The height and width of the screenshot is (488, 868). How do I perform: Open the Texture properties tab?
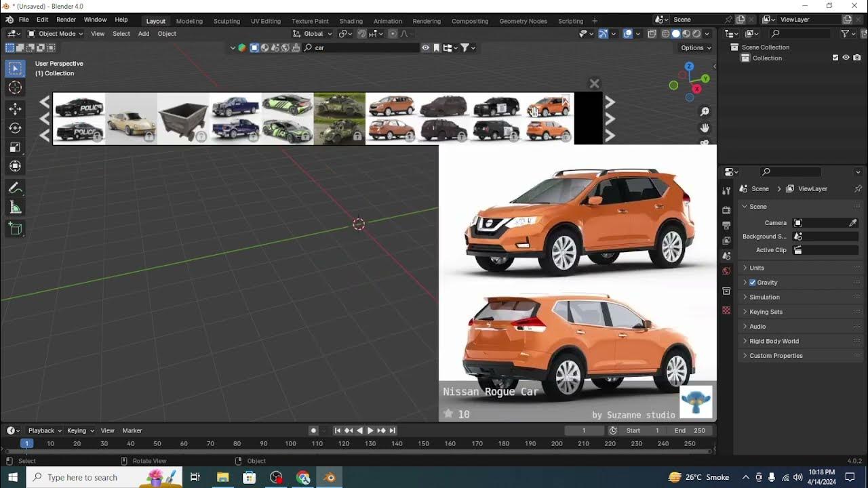coord(726,310)
